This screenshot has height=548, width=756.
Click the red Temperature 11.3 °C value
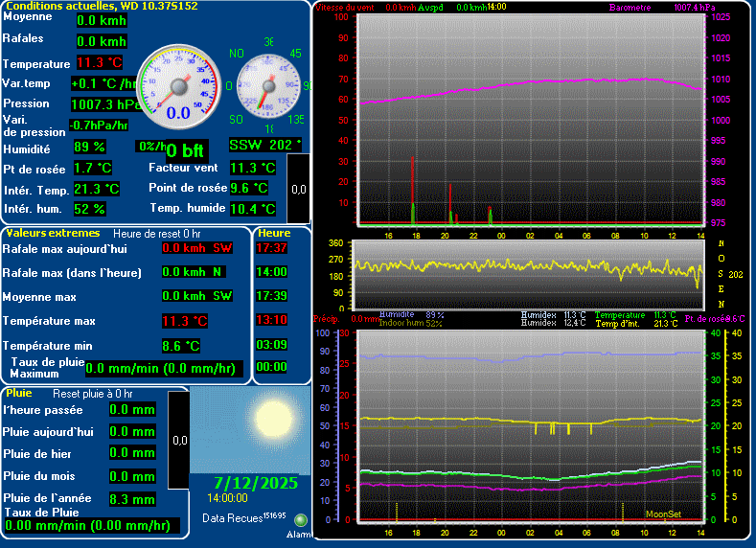[x=100, y=63]
